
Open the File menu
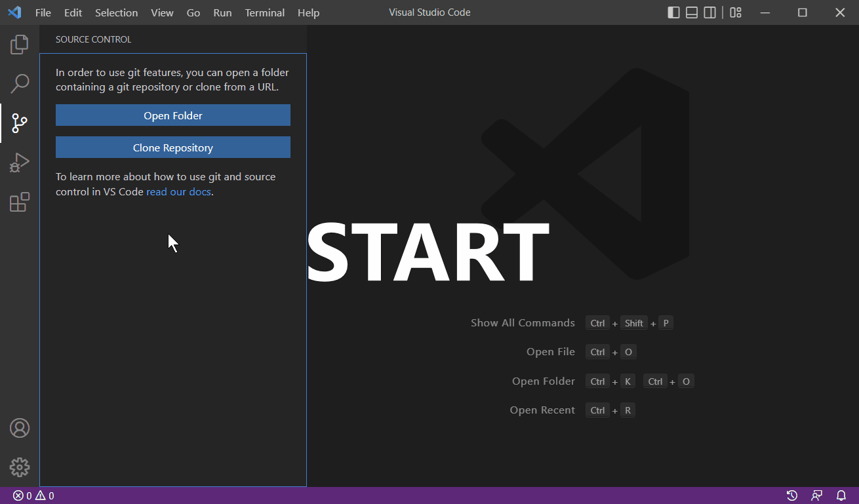pyautogui.click(x=43, y=12)
